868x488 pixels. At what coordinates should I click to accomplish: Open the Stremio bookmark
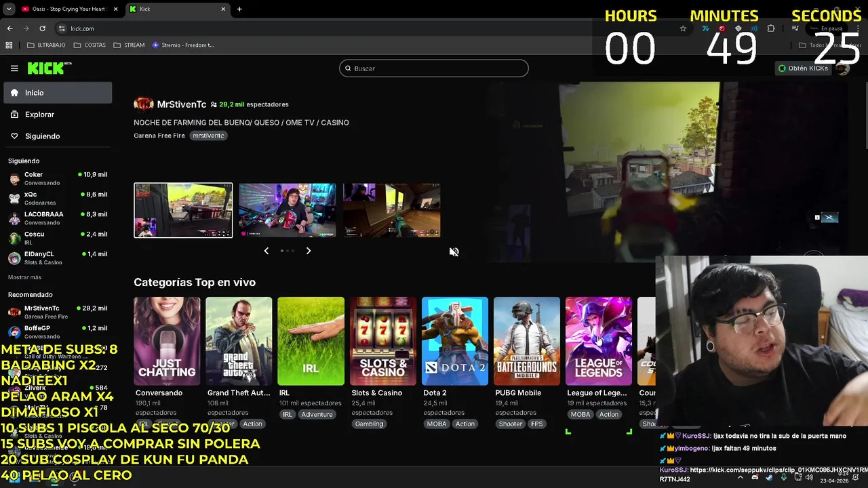point(183,45)
